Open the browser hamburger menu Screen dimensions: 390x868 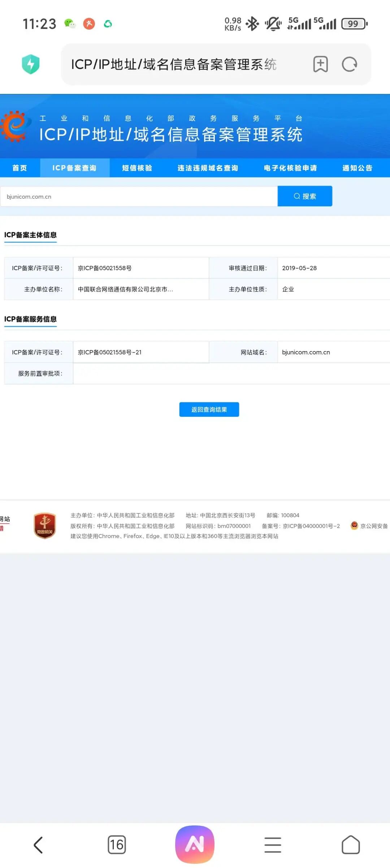(x=273, y=845)
